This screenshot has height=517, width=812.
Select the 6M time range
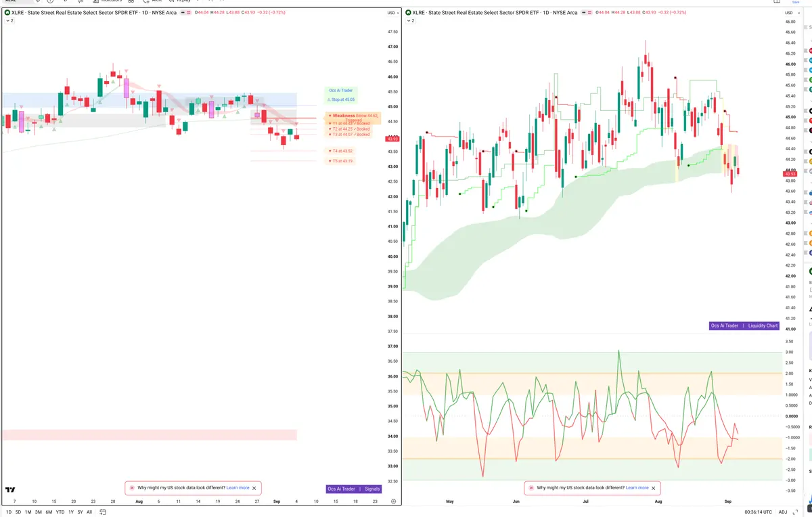[49, 512]
